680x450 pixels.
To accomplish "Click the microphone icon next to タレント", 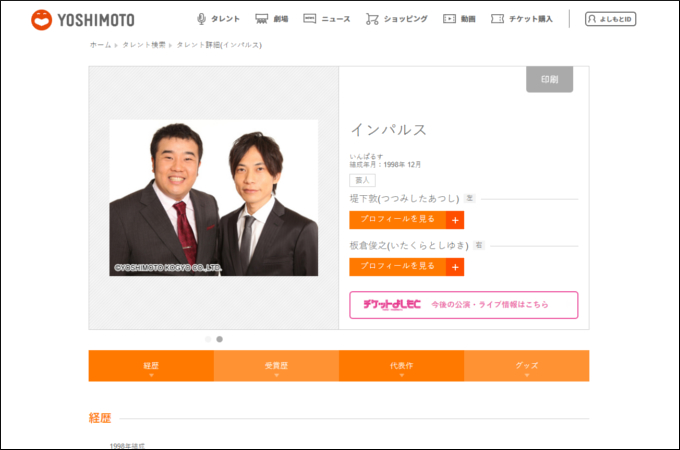I will pos(201,19).
